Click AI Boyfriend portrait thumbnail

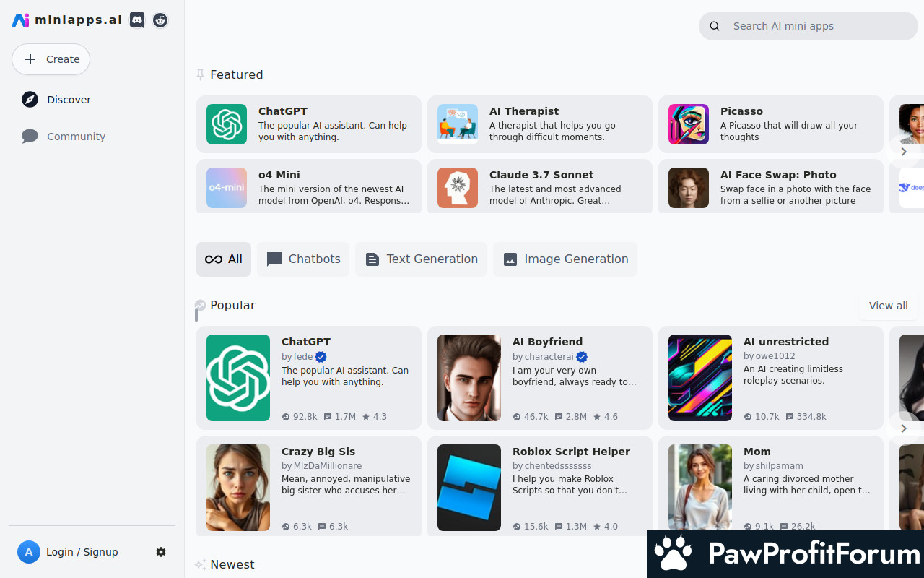pos(469,378)
